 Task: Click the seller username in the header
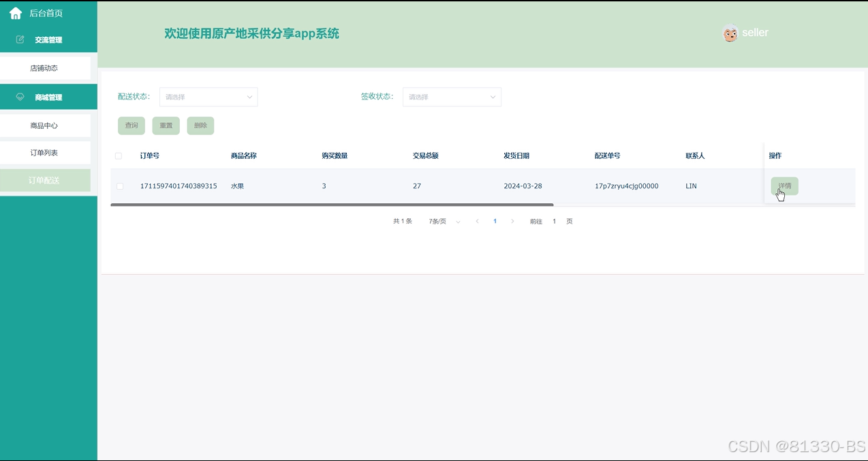pyautogui.click(x=756, y=33)
